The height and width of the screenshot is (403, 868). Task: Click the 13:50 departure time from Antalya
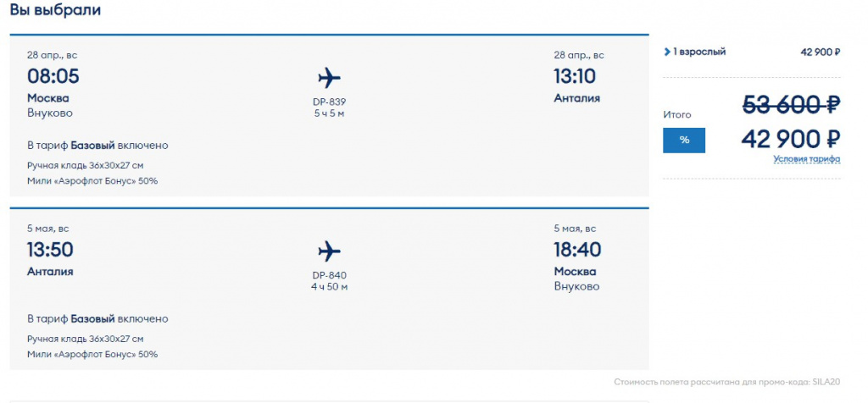point(50,250)
